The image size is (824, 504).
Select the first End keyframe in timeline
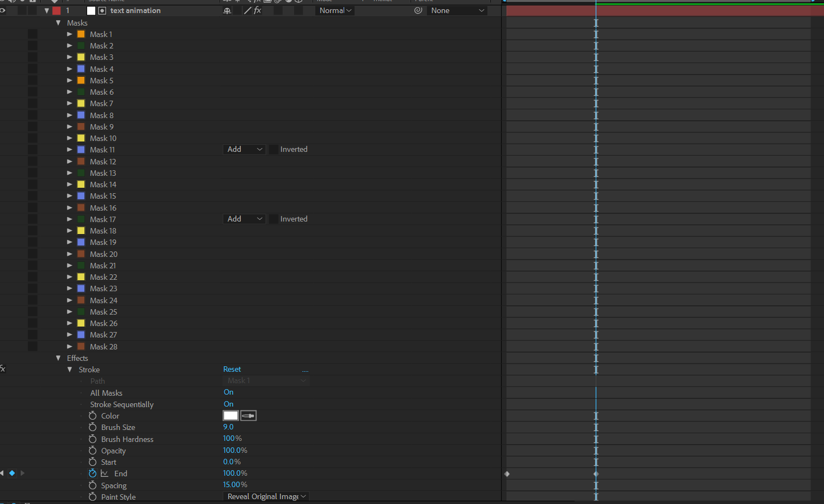coord(507,474)
